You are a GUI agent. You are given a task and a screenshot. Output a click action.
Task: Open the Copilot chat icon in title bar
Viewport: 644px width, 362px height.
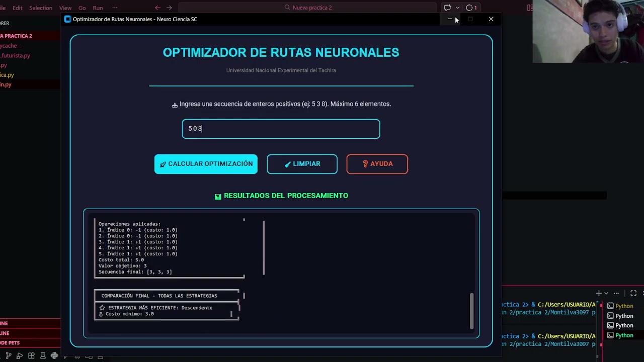(447, 8)
